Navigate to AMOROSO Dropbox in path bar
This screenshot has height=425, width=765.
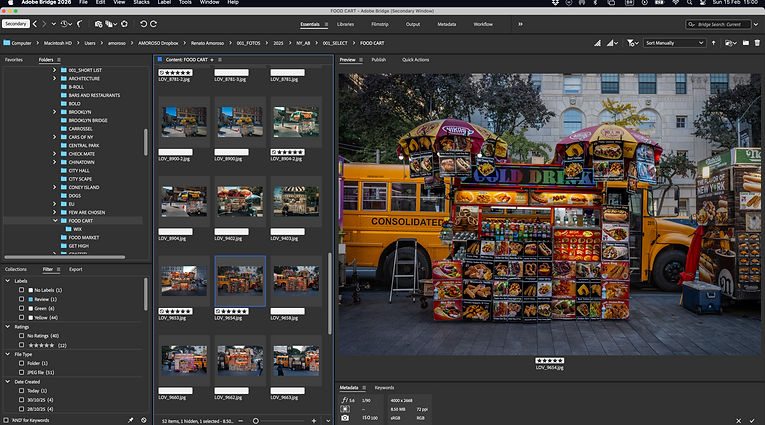[x=158, y=43]
